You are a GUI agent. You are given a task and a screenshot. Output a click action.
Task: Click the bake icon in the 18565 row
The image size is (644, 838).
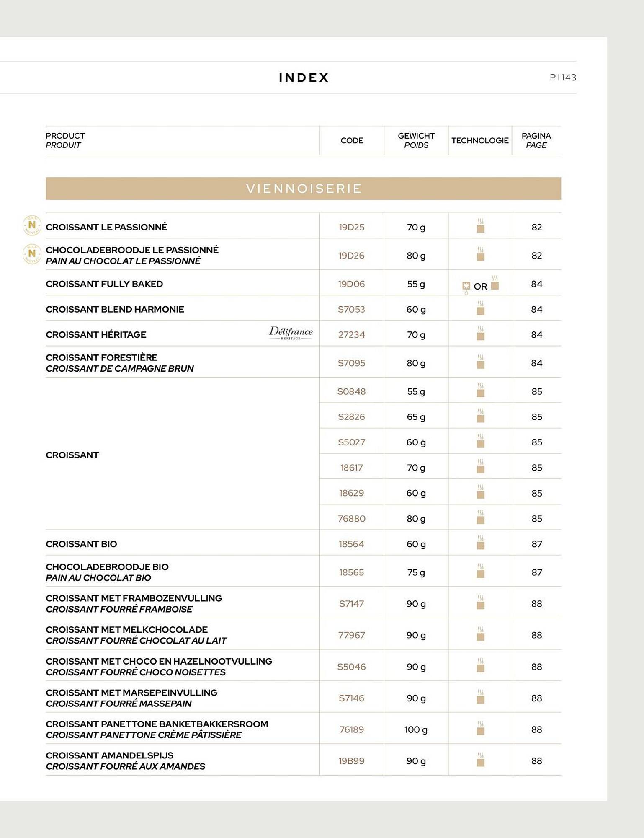481,571
